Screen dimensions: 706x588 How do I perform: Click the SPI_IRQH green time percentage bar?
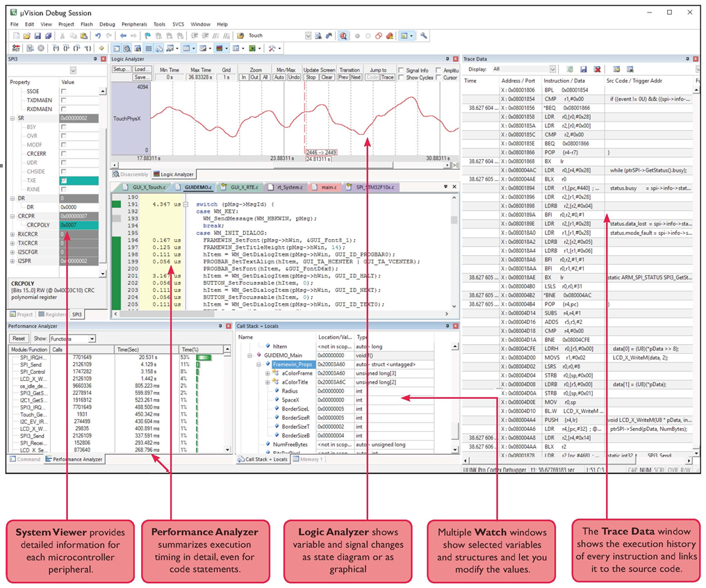click(x=204, y=357)
